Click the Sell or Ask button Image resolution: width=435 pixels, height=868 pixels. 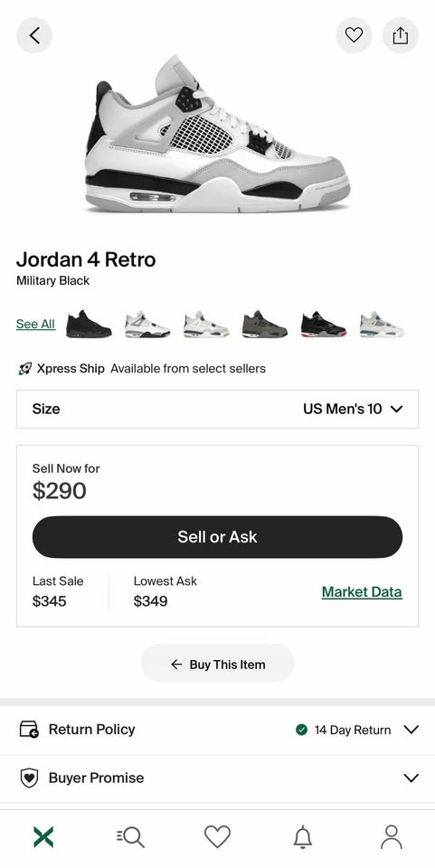point(217,536)
